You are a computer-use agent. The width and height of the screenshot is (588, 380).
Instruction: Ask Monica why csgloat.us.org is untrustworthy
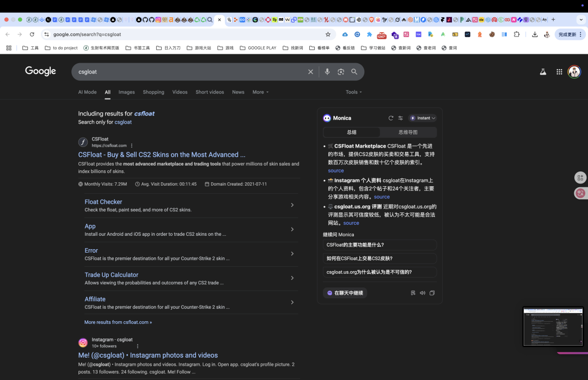coord(379,272)
